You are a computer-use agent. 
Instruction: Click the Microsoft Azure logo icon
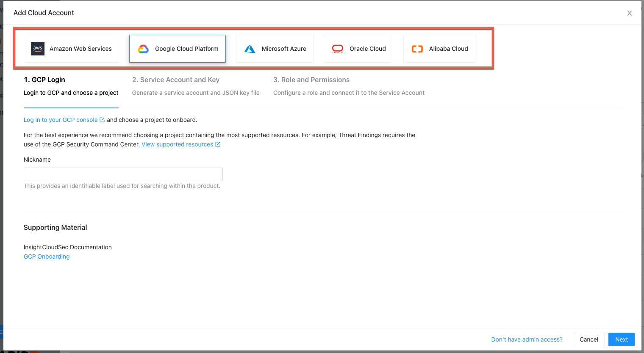coord(250,49)
